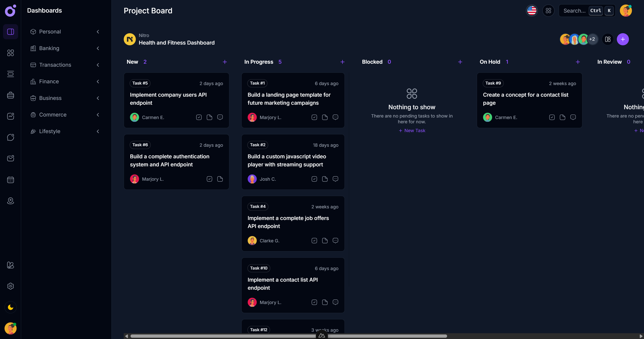Viewport: 644px width, 339px height.
Task: Mark Task #9 complete via its checkmark icon
Action: tap(552, 117)
